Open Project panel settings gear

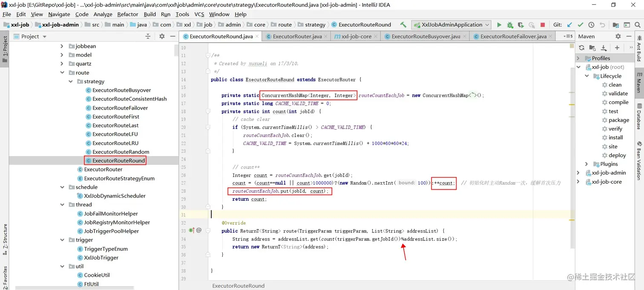[162, 37]
